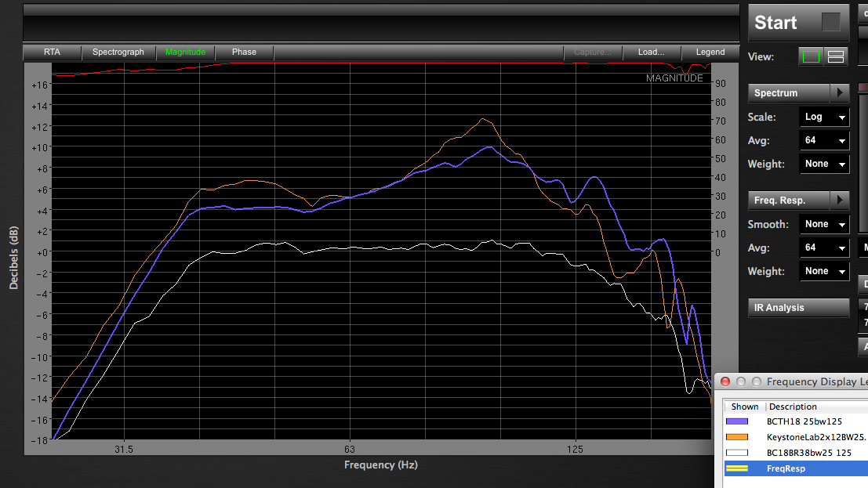Select the Magnitude tab
Image resolution: width=868 pixels, height=488 pixels.
[186, 52]
